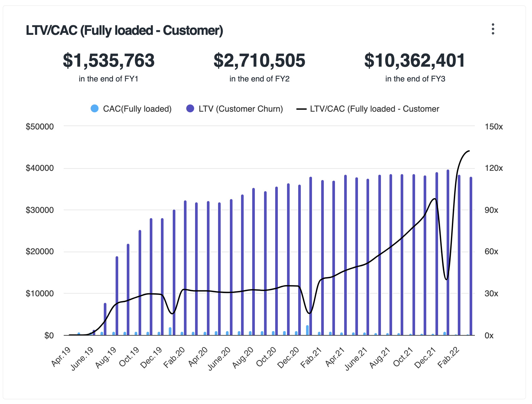Click the 150x right axis label
The image size is (532, 404).
tap(494, 127)
